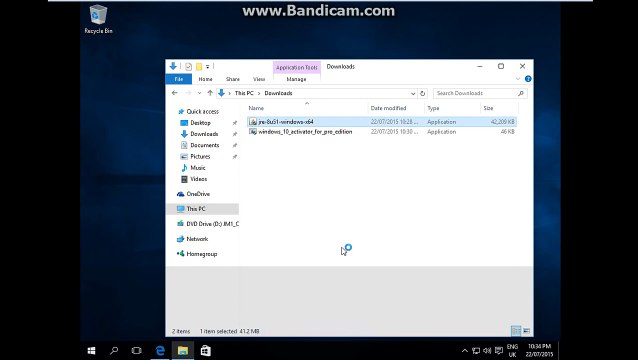Open the Windows Start menu
Viewport: 638px width, 360px height.
[x=91, y=351]
